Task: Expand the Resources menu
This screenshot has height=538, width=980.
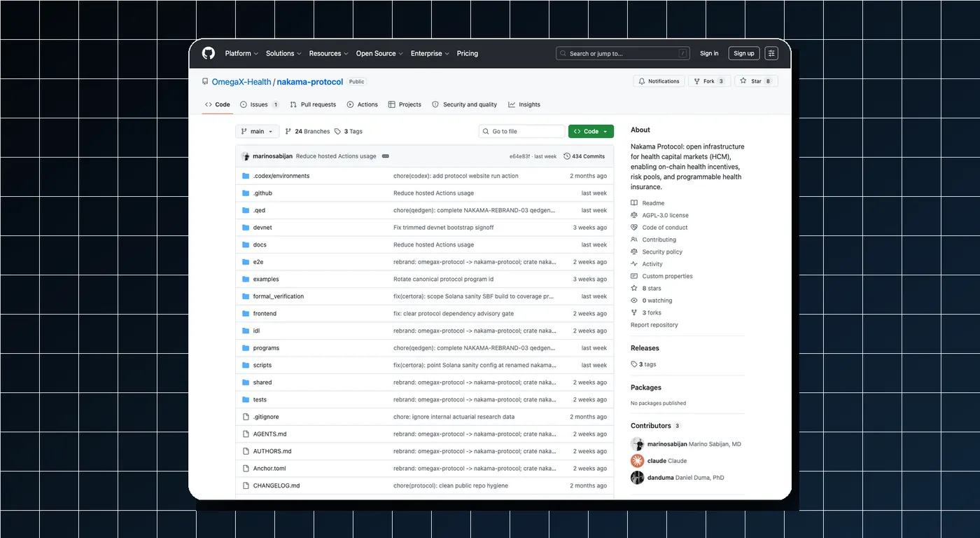Action: point(329,53)
